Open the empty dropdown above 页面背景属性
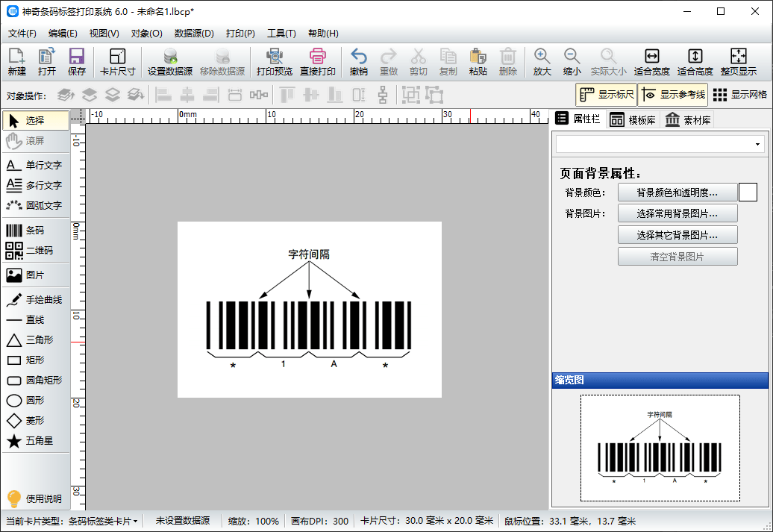This screenshot has width=773, height=532. tap(660, 143)
